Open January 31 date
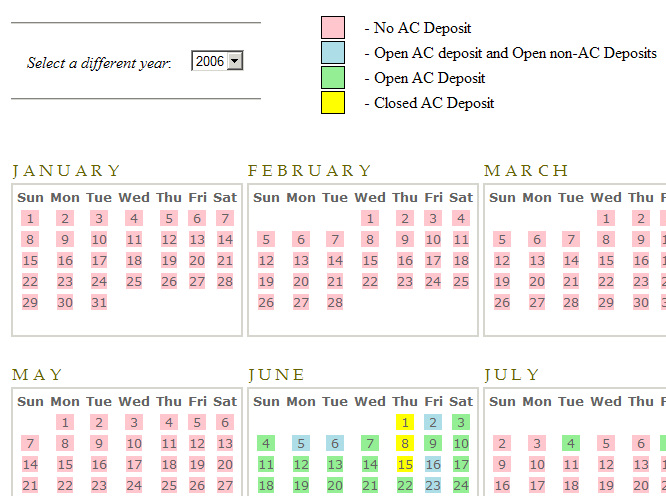 coord(99,303)
